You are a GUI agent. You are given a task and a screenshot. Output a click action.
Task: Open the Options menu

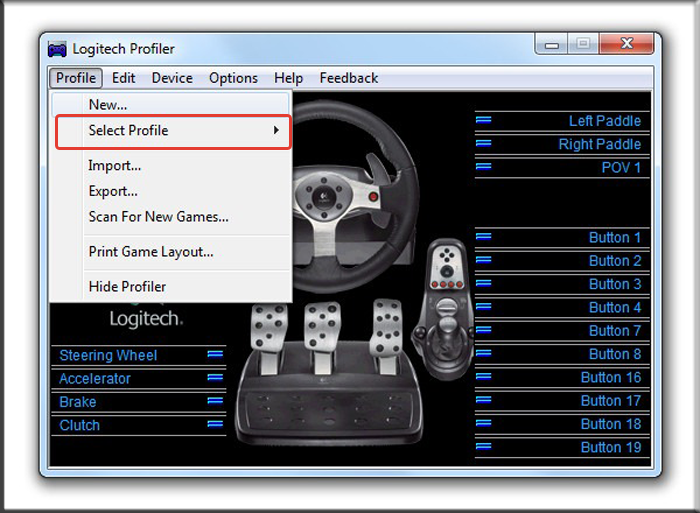233,78
